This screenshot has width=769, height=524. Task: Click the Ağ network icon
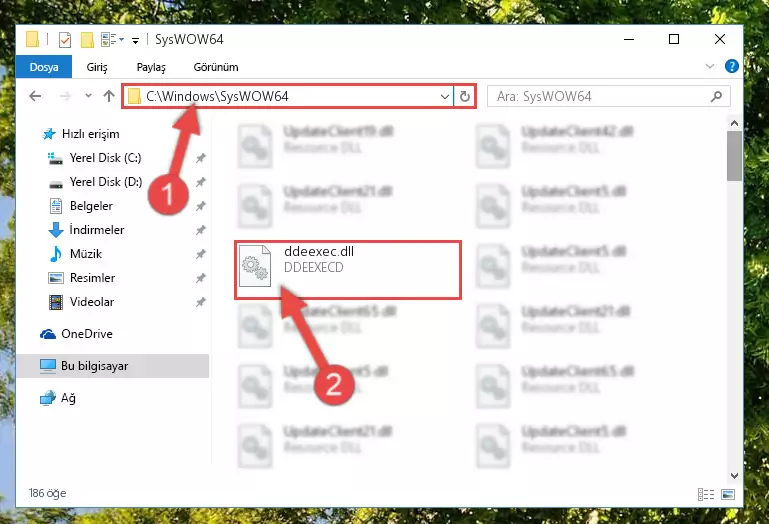[x=48, y=398]
